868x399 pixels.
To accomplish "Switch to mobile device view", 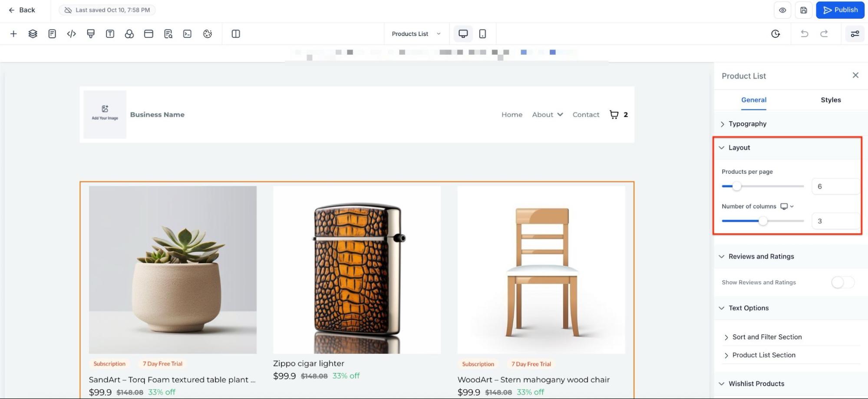I will [x=482, y=34].
